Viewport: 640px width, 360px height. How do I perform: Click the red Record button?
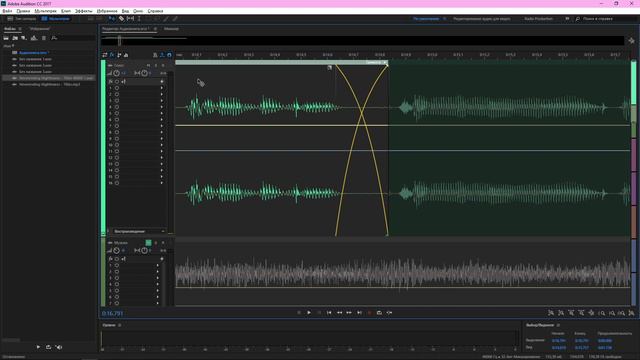[369, 313]
